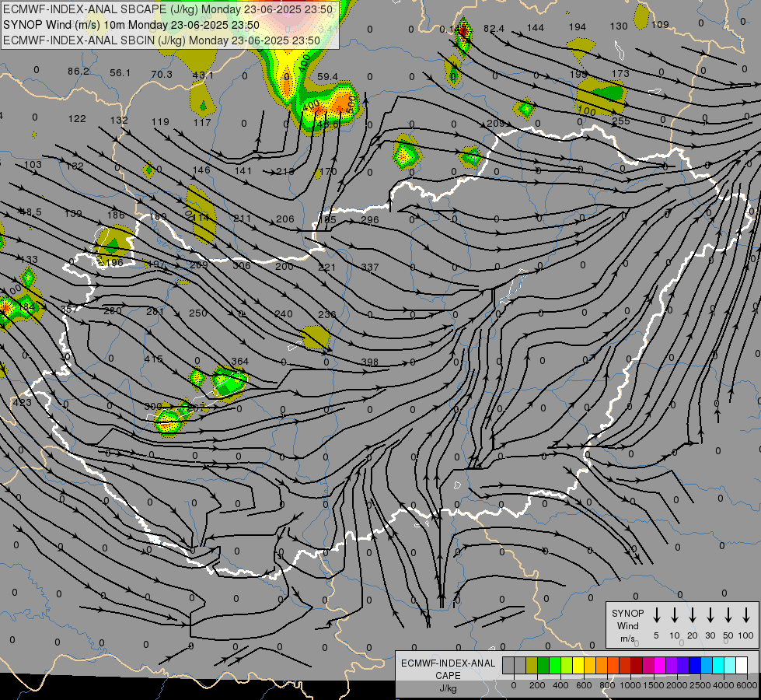Click the dark green CAPE legend swatch

(543, 666)
